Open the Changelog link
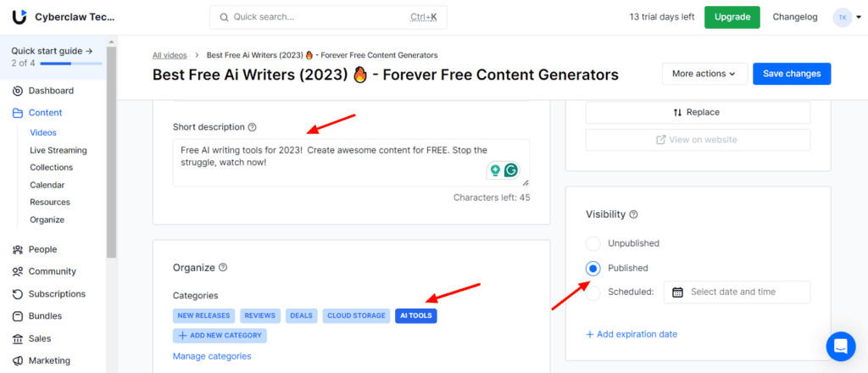 pos(795,17)
